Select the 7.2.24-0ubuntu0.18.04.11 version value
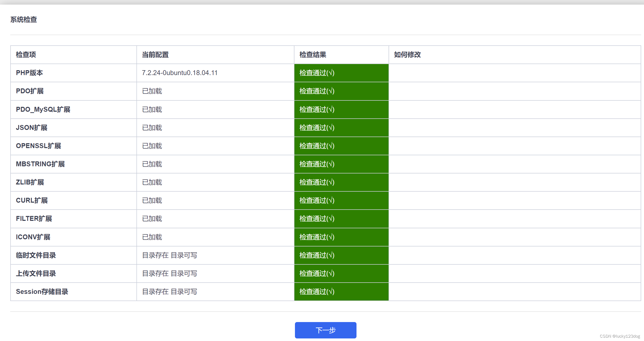The width and height of the screenshot is (644, 341). click(180, 73)
